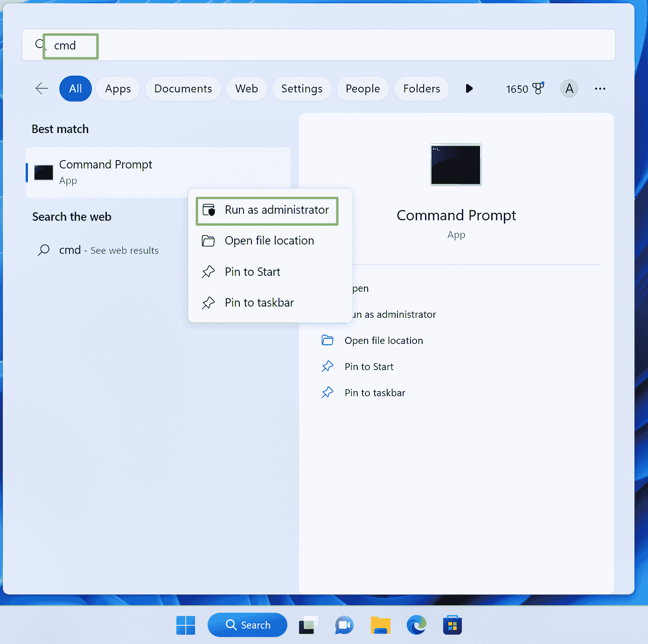648x644 pixels.
Task: Switch to the People filter tab
Action: [362, 89]
